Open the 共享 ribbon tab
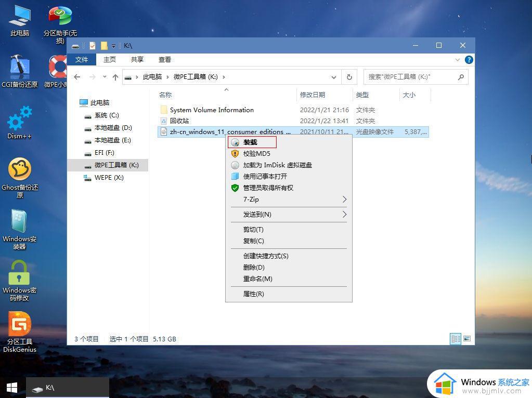 click(137, 60)
